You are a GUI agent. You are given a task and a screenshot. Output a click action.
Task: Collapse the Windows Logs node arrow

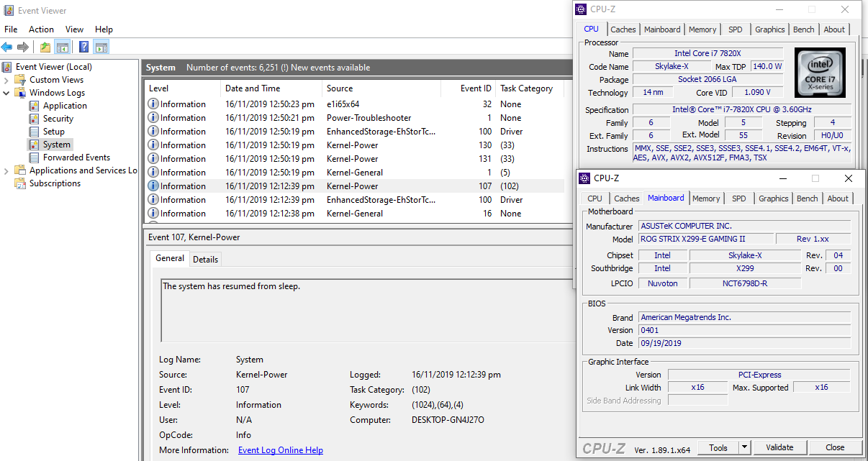pos(6,93)
